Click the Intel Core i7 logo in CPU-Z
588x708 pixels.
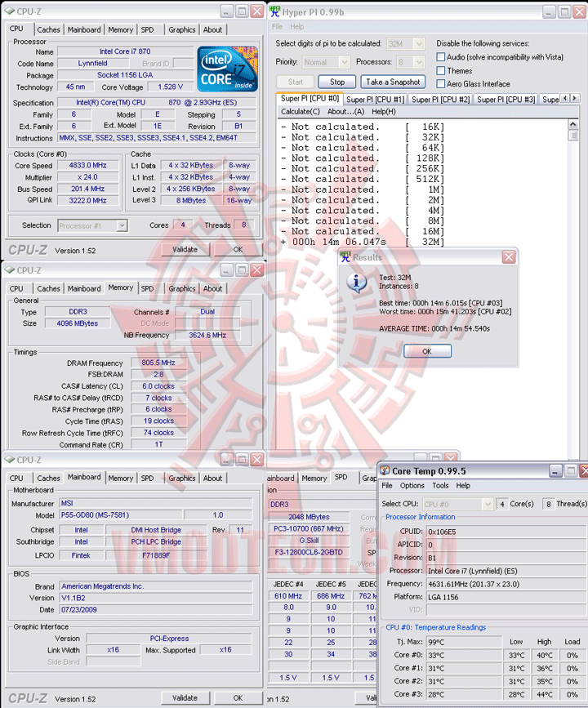227,69
